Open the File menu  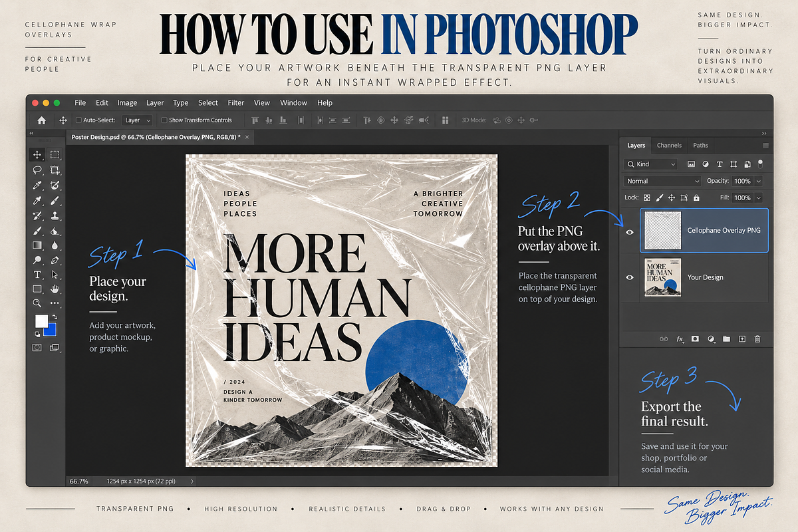point(80,103)
